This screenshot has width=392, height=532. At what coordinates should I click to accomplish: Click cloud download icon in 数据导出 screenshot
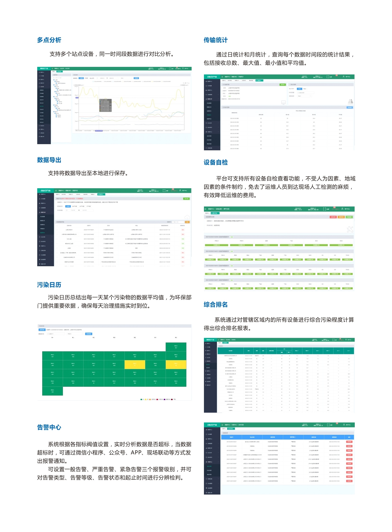coord(187,217)
